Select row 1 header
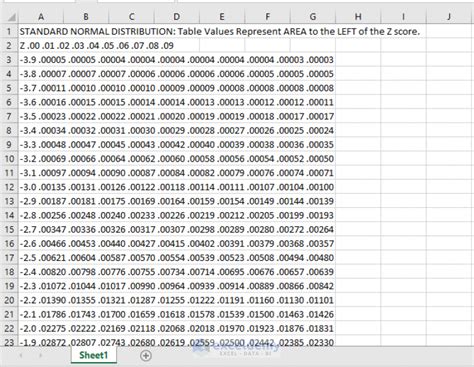This screenshot has width=474, height=367. [9, 32]
